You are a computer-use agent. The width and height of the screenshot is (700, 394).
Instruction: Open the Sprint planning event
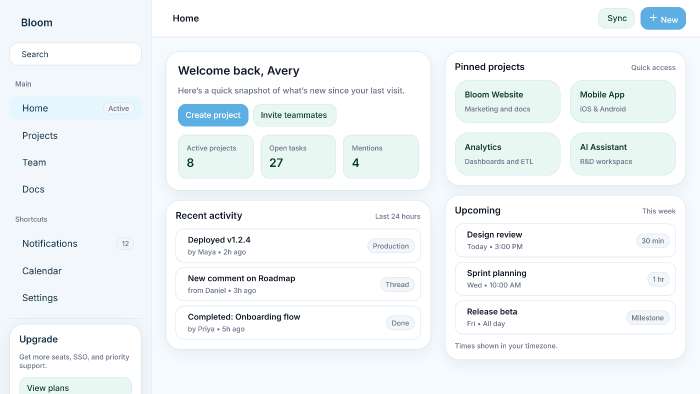565,279
